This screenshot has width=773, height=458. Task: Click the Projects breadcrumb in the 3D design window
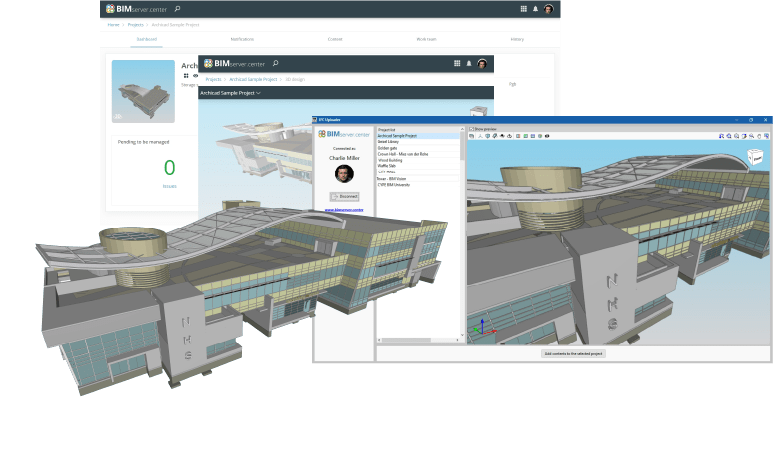pos(213,79)
